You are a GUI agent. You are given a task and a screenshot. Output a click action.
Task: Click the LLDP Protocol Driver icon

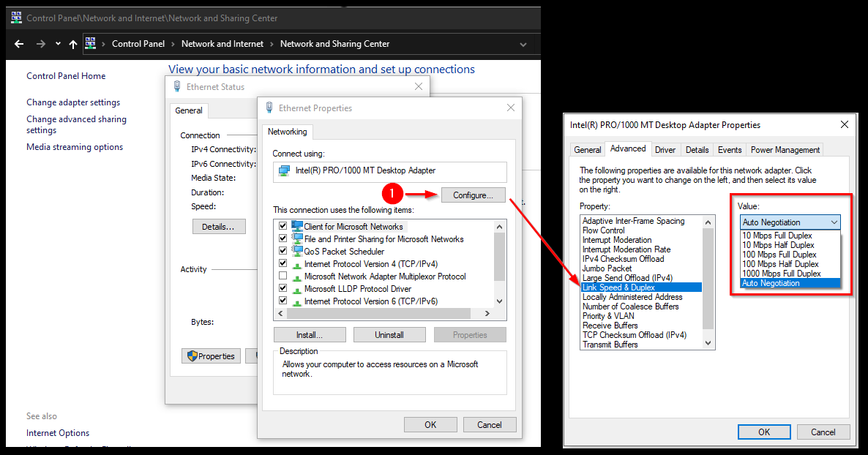(297, 290)
